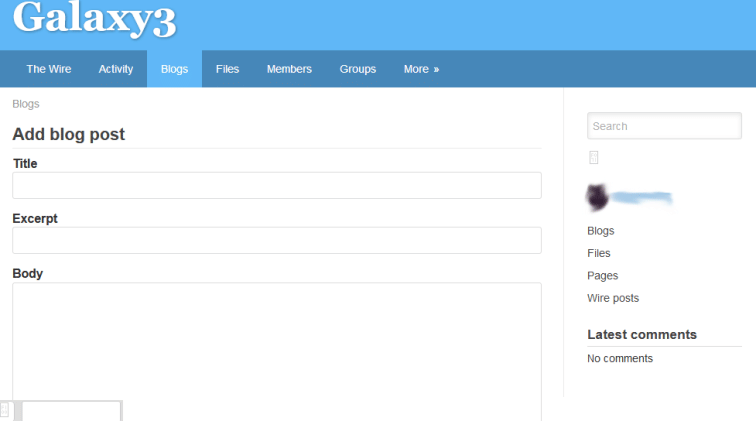Click inside the Excerpt text field

(x=276, y=240)
